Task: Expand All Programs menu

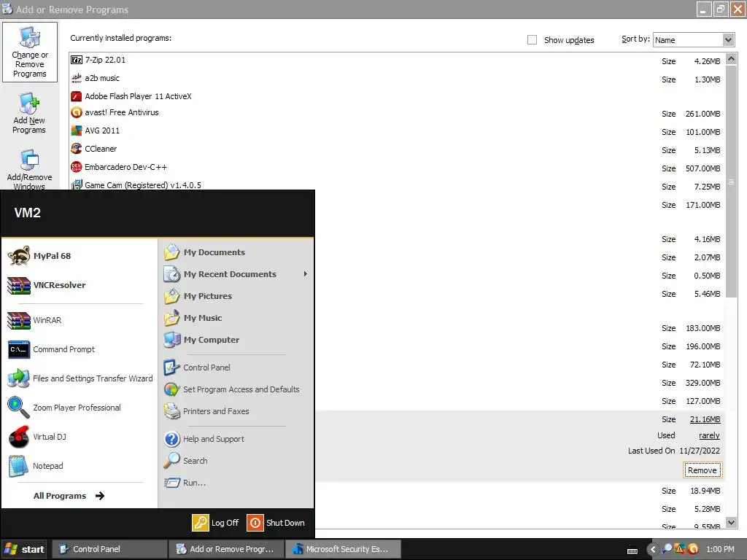Action: click(69, 496)
